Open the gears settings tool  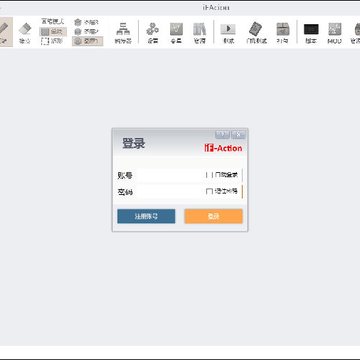pyautogui.click(x=152, y=33)
